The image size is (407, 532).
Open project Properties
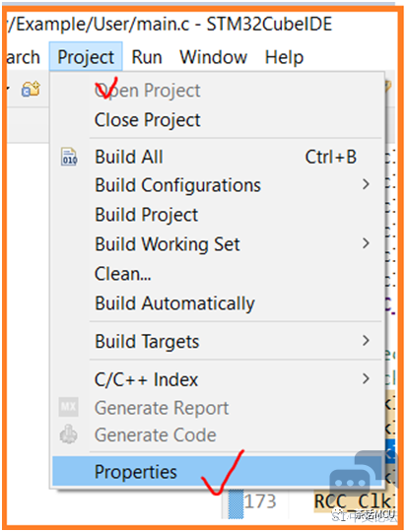[x=218, y=471]
